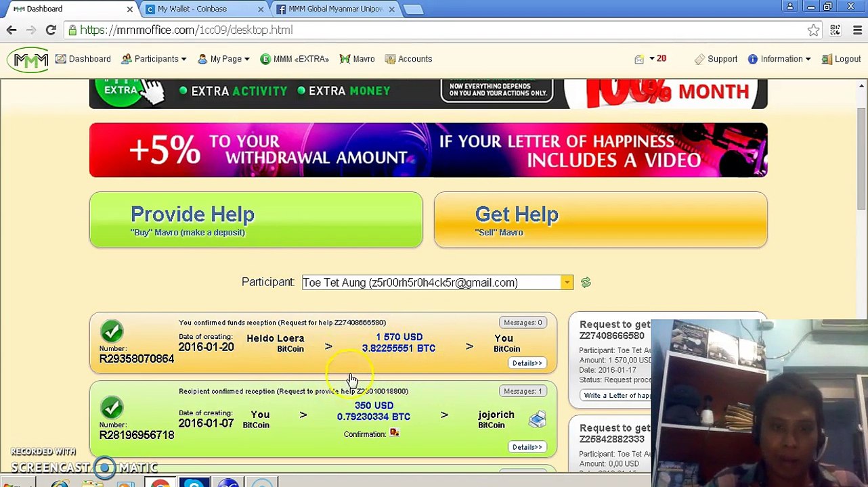This screenshot has width=868, height=487.
Task: Bookmark this page with the star icon
Action: (813, 30)
